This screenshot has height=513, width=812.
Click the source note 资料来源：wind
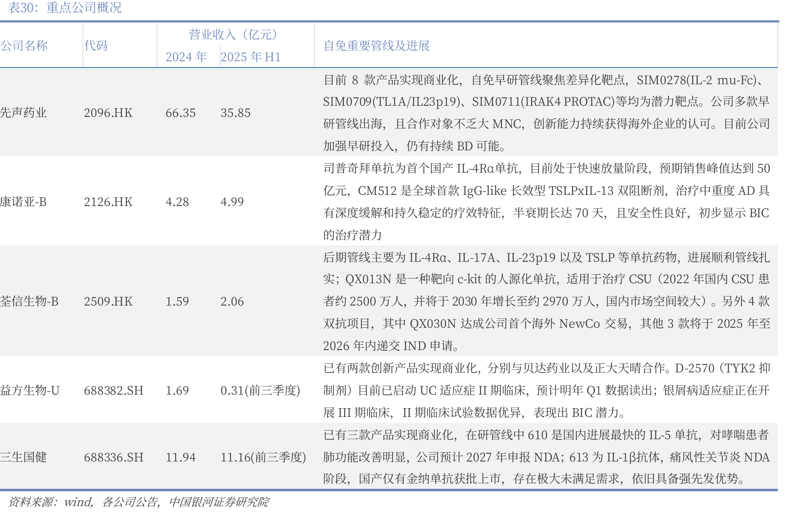coord(138,502)
